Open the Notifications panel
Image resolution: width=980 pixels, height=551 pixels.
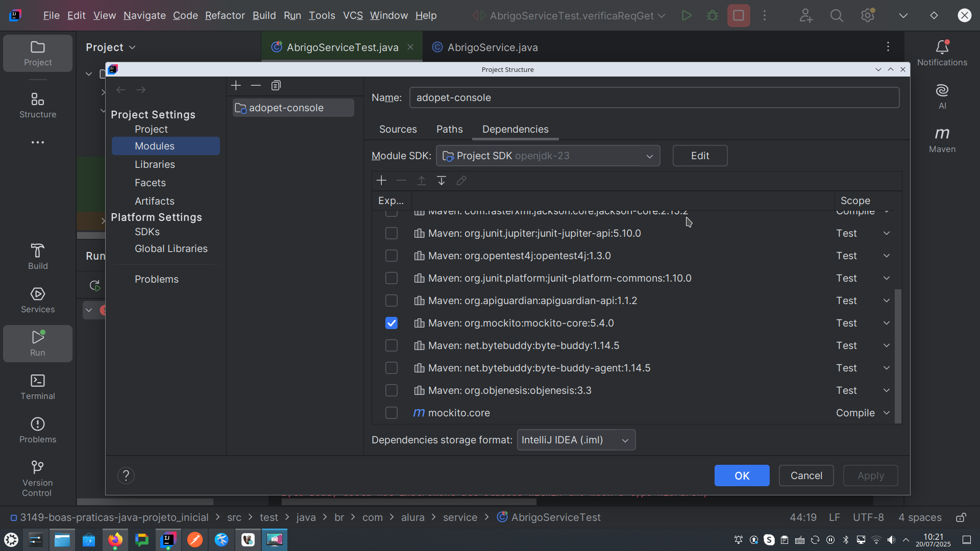tap(942, 53)
